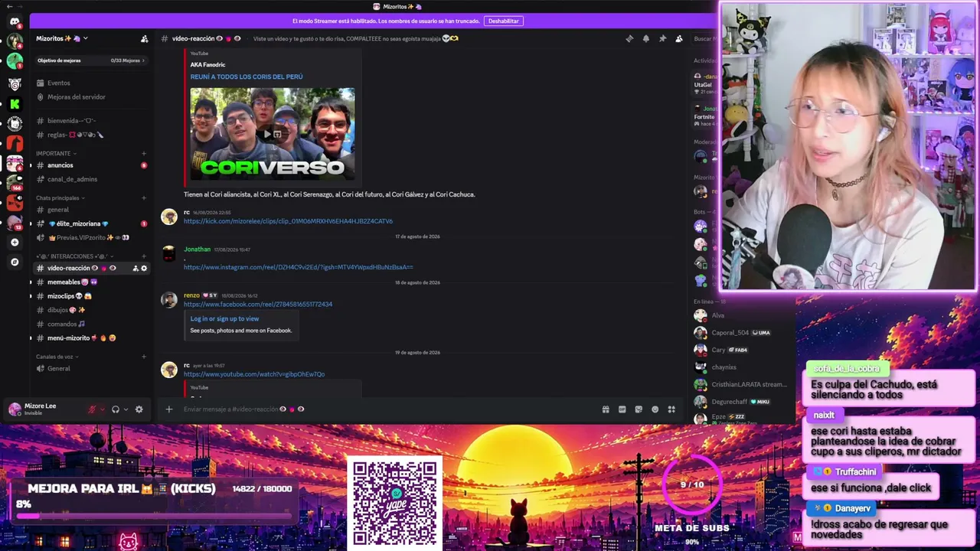The height and width of the screenshot is (551, 980).
Task: Open user settings gear icon
Action: pos(139,409)
